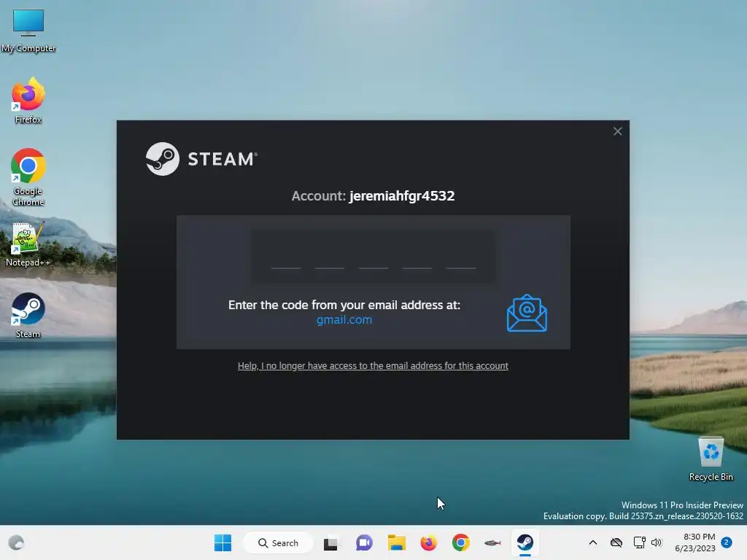Open Task View on the taskbar
Image resolution: width=747 pixels, height=560 pixels.
coord(331,542)
